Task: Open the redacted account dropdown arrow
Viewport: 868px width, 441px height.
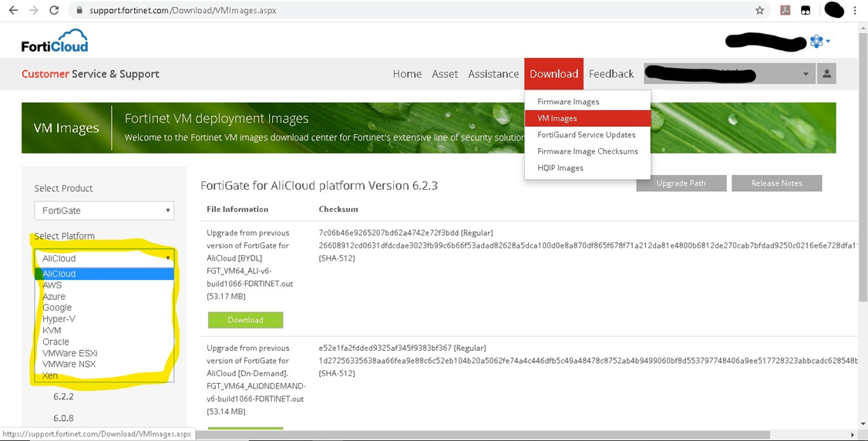Action: (806, 74)
